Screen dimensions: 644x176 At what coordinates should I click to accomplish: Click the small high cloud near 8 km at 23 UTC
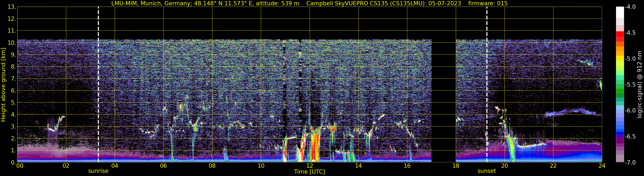[585, 62]
